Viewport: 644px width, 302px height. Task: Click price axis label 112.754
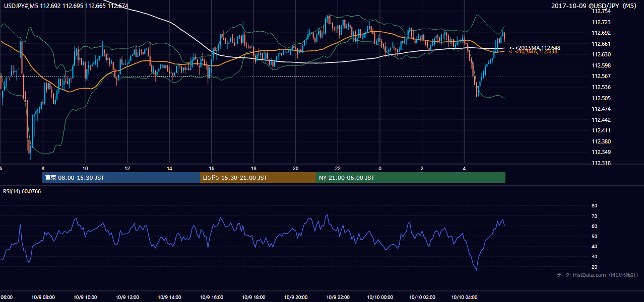[x=601, y=11]
